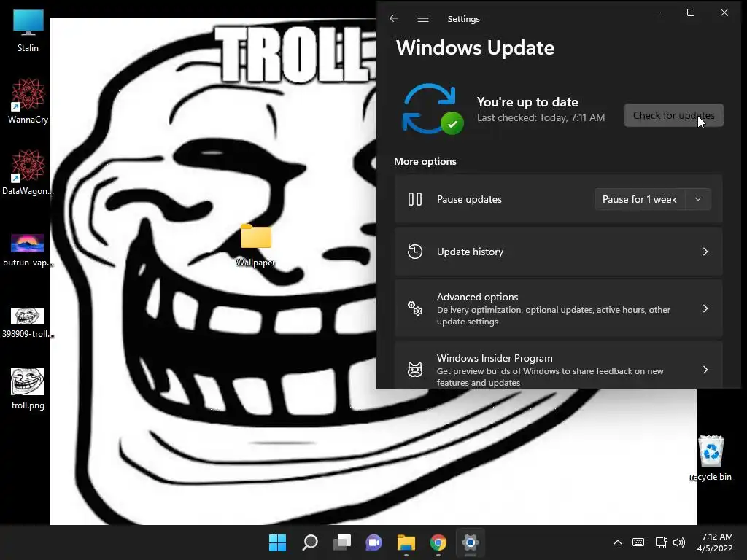The image size is (747, 560).
Task: Select troll.png on the desktop
Action: tap(28, 389)
